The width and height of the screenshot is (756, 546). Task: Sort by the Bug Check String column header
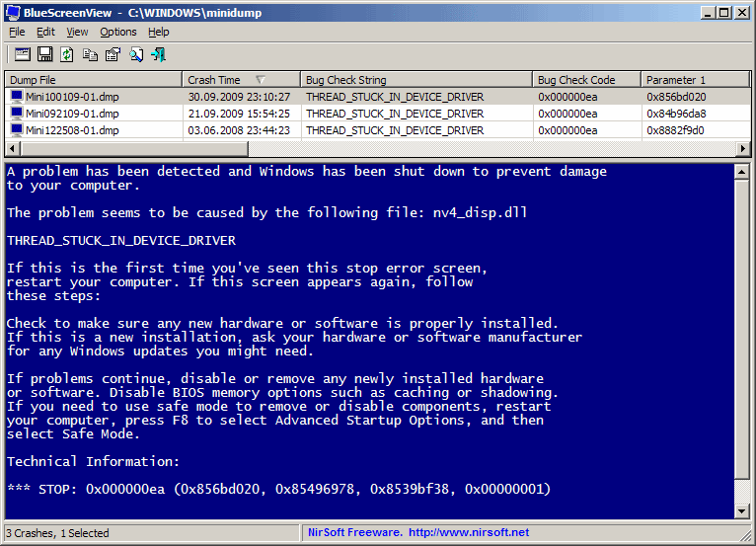tap(416, 80)
